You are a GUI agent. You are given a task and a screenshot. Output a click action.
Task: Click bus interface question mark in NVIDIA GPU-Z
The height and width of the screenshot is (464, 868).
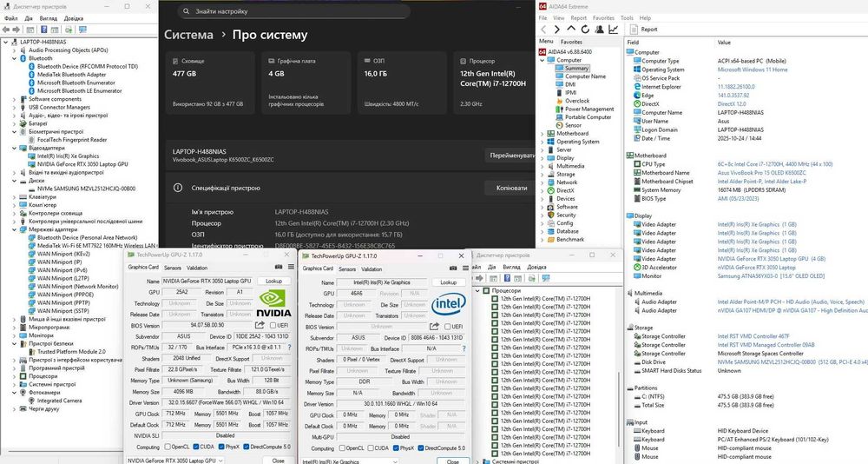click(x=289, y=348)
